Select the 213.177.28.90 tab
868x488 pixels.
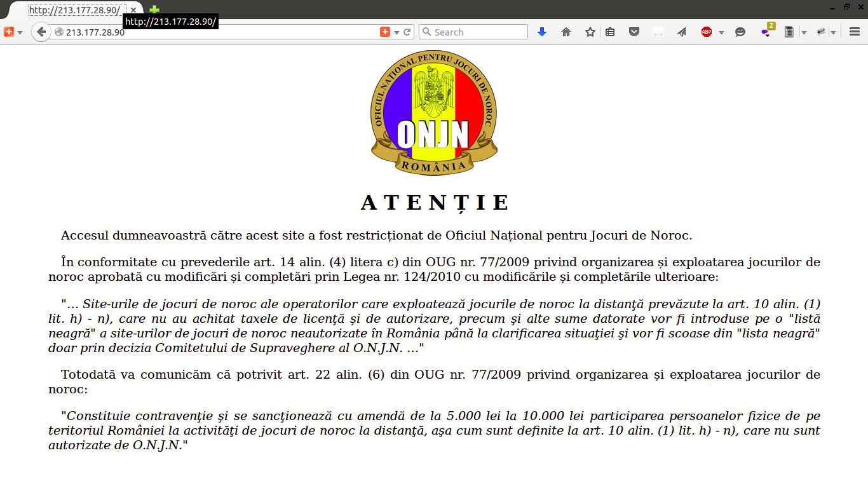[74, 10]
